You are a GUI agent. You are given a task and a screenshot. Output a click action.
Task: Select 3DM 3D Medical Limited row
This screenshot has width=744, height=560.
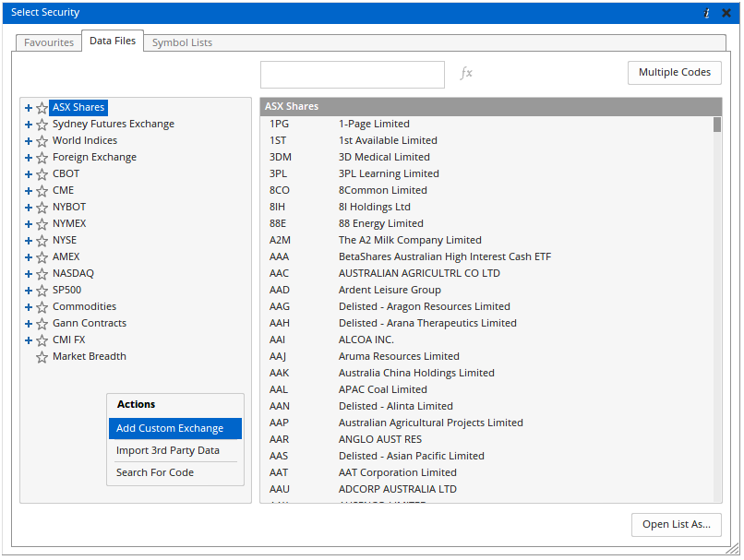click(486, 158)
